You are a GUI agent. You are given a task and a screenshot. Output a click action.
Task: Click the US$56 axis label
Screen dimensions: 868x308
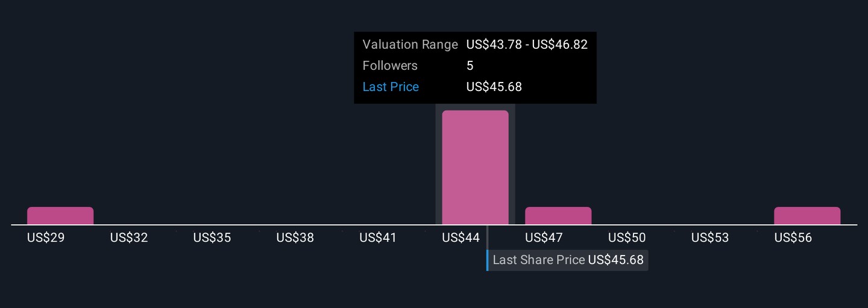coord(793,238)
